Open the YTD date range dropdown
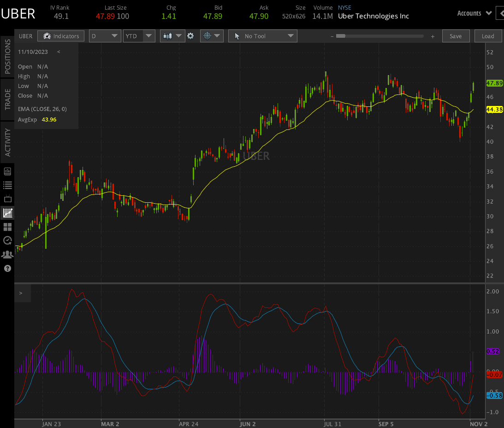Image resolution: width=504 pixels, height=428 pixels. [139, 36]
